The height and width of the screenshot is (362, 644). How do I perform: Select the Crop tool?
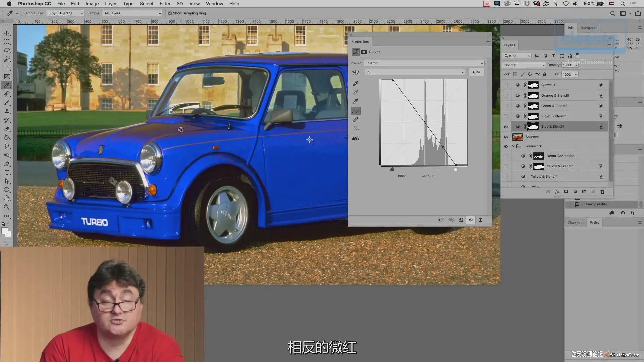[7, 68]
